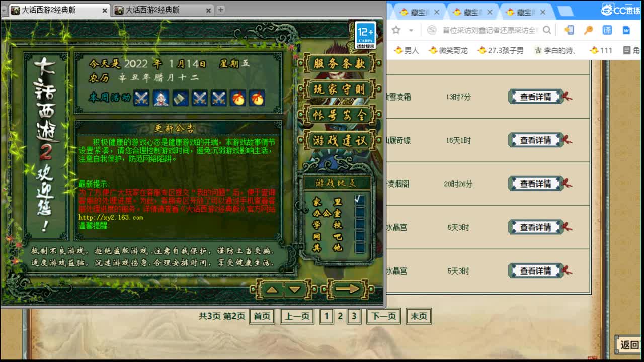Screen dimensions: 644x362
Task: Click the send-to-phone browser toolbar icon
Action: click(x=569, y=30)
